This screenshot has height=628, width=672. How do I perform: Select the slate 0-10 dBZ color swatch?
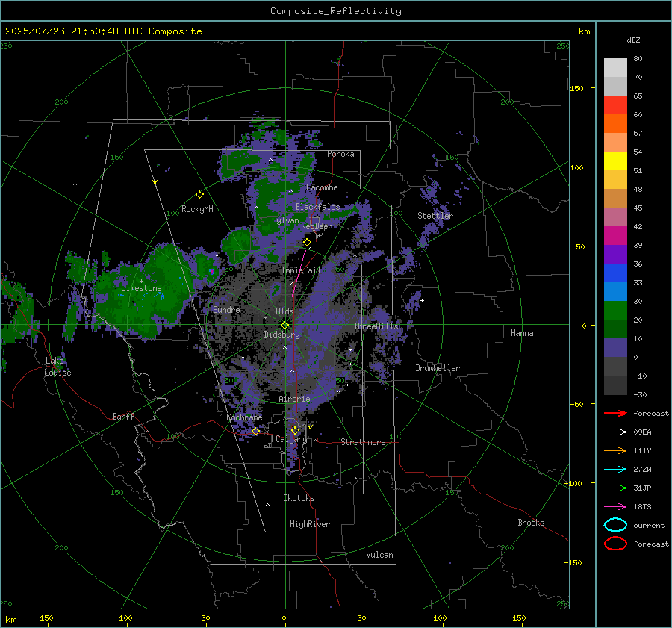[615, 348]
